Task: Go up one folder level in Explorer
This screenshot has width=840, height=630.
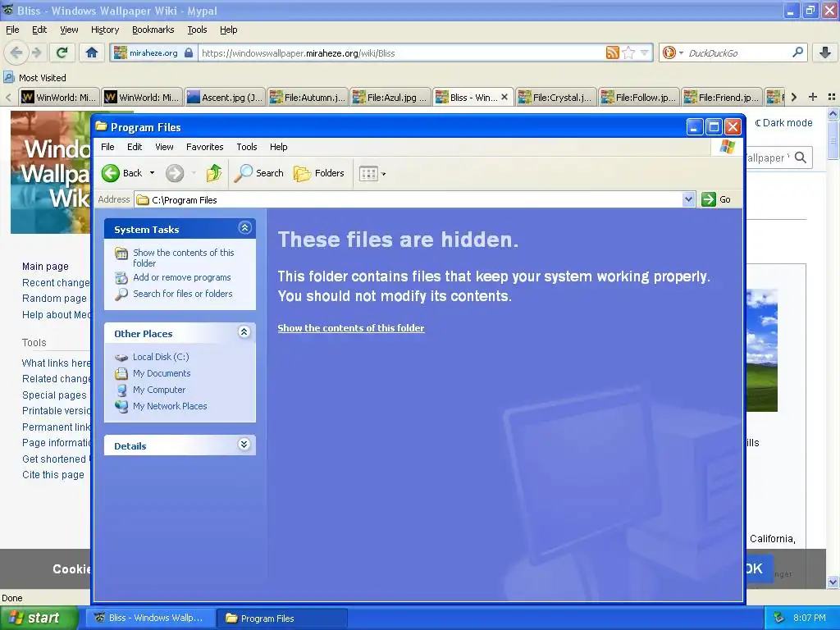Action: [x=214, y=173]
